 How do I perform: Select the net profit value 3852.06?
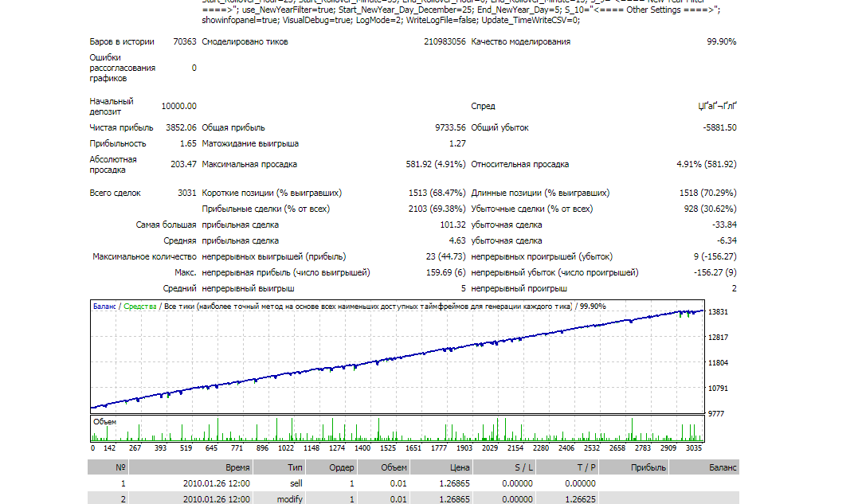point(181,127)
